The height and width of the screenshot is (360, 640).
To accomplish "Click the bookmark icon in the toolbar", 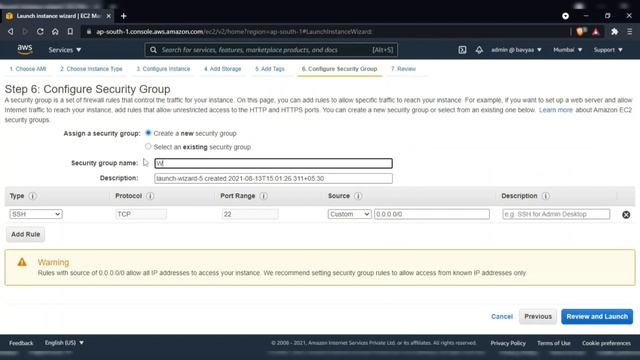I will (70, 31).
